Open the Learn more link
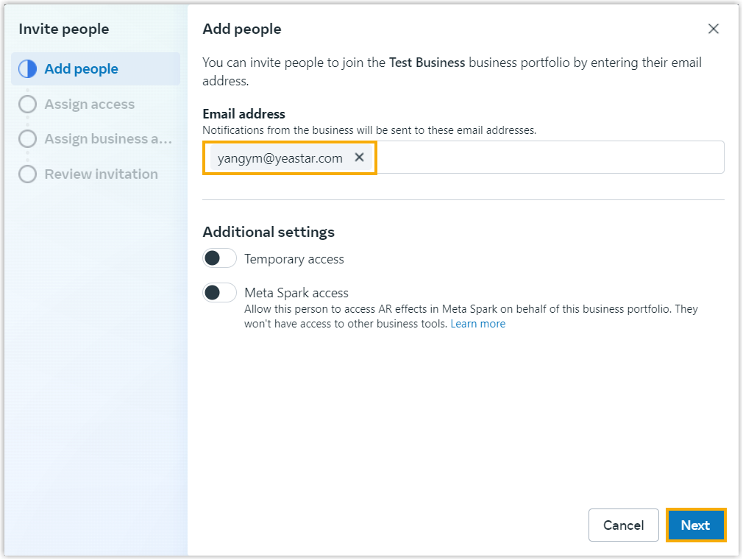The image size is (743, 560). (477, 324)
